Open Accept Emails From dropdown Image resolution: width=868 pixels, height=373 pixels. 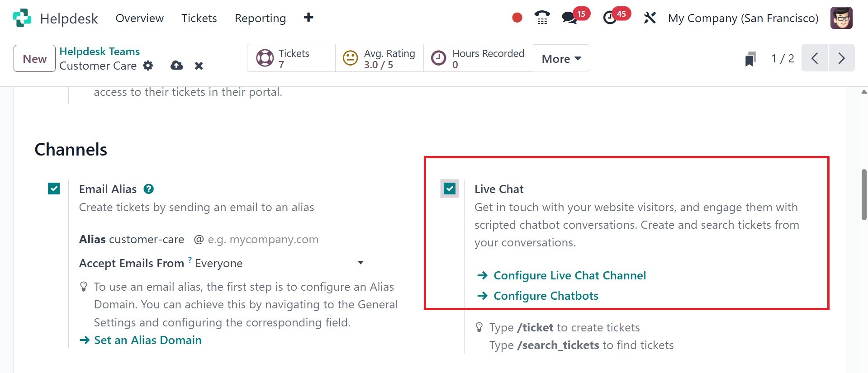coord(279,263)
